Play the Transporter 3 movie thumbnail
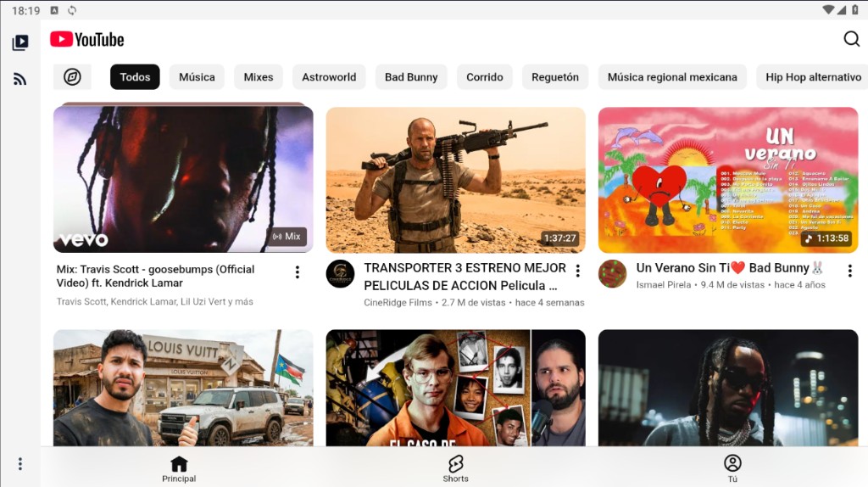 [455, 180]
